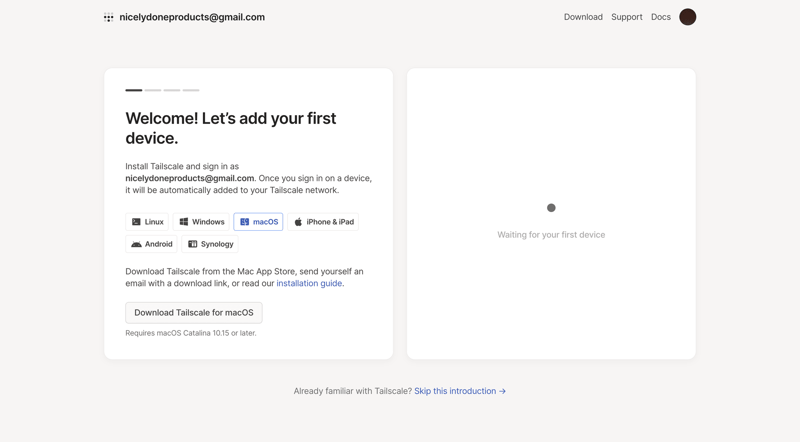Open the Support link in header
800x442 pixels.
(x=627, y=17)
